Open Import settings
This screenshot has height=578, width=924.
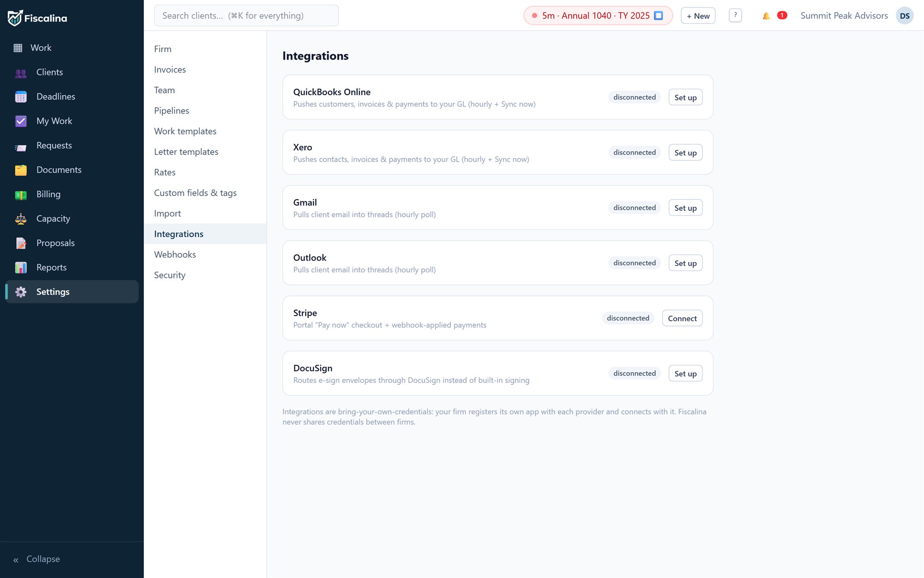(x=206, y=214)
